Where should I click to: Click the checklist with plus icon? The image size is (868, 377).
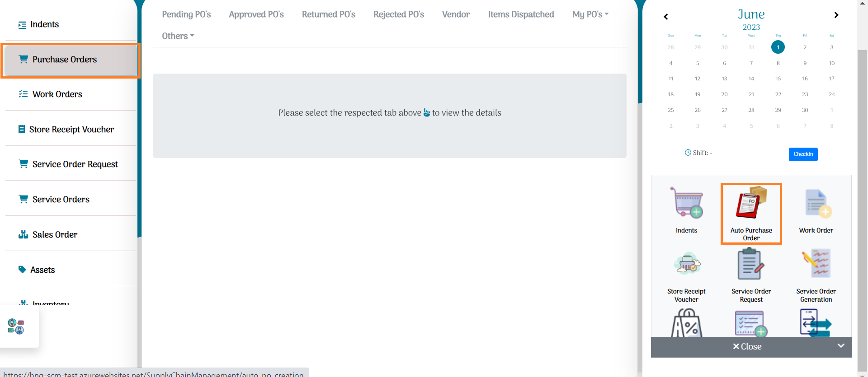751,323
